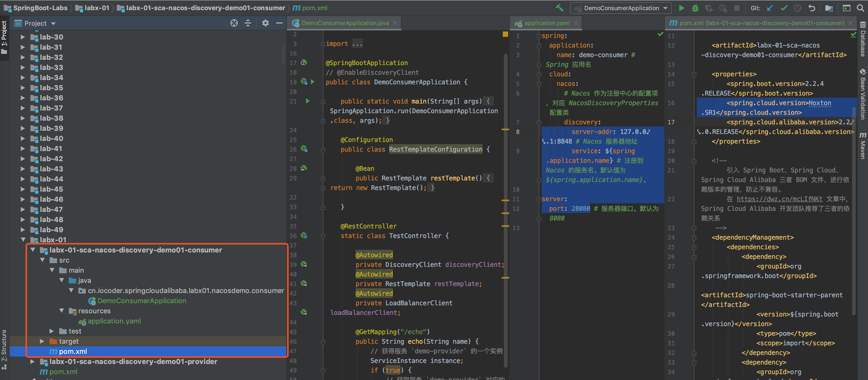
Task: Open the Structure tool window
Action: click(x=4, y=349)
